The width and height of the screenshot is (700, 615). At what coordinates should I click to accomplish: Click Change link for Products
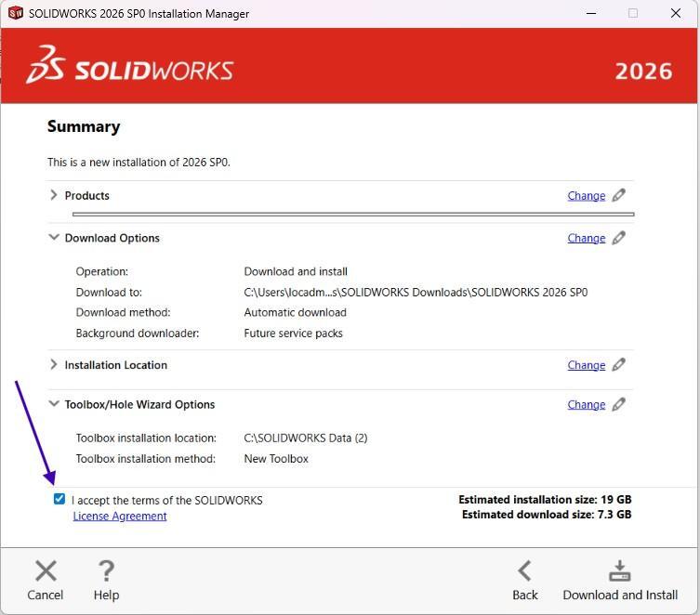tap(587, 196)
